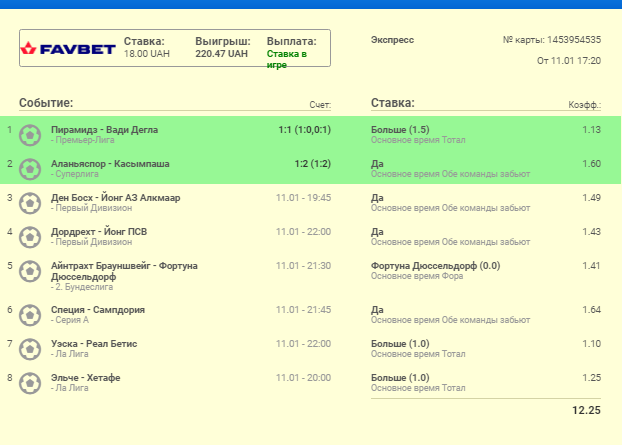The width and height of the screenshot is (622, 445).
Task: Click the soccer ball icon for Дордрехт - Йонг ПСВ
Action: (30, 237)
